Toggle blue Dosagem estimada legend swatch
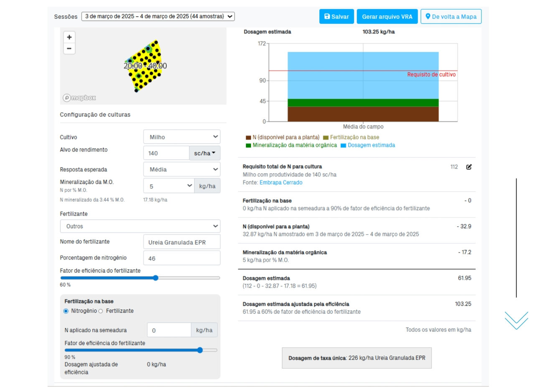Screen dimensions: 535x392 (343, 145)
